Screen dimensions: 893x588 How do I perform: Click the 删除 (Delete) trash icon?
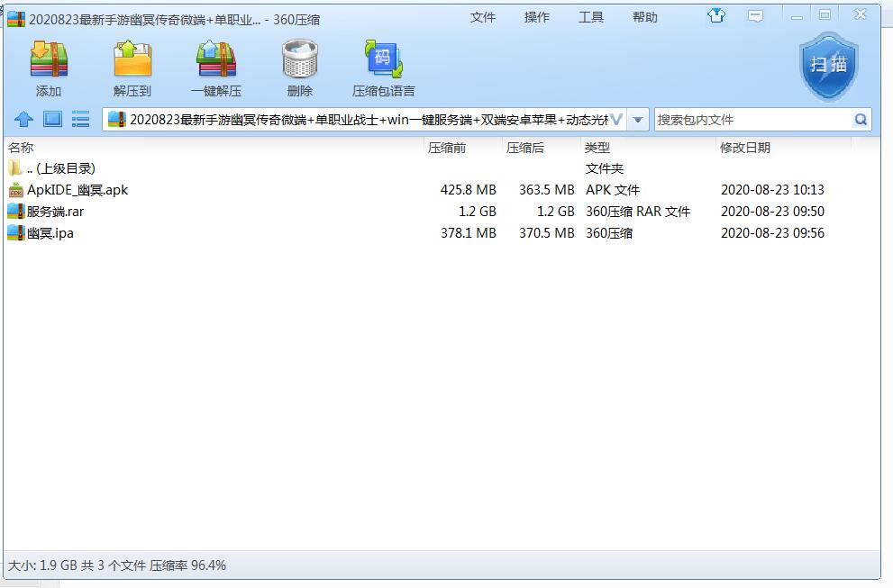tap(299, 61)
